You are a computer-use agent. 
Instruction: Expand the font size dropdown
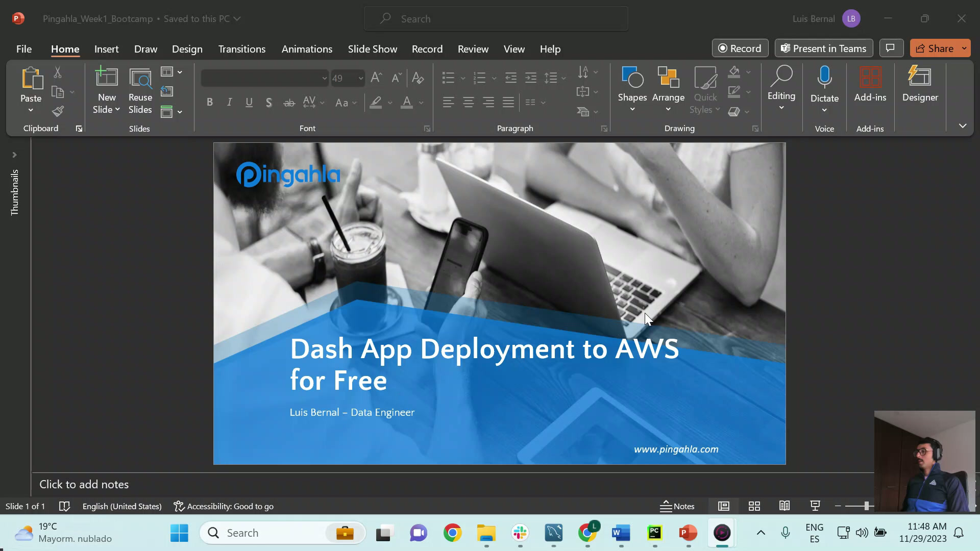pos(360,78)
